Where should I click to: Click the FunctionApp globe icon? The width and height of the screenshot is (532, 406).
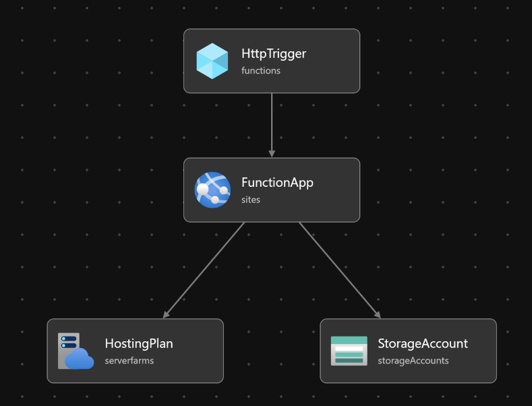pos(212,190)
